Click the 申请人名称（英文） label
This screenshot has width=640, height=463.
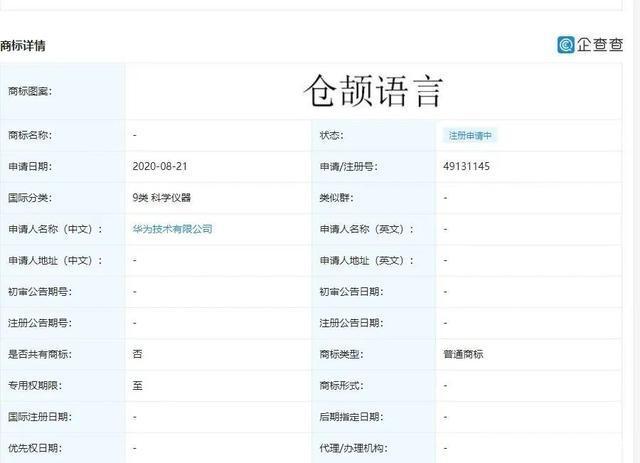pos(367,229)
